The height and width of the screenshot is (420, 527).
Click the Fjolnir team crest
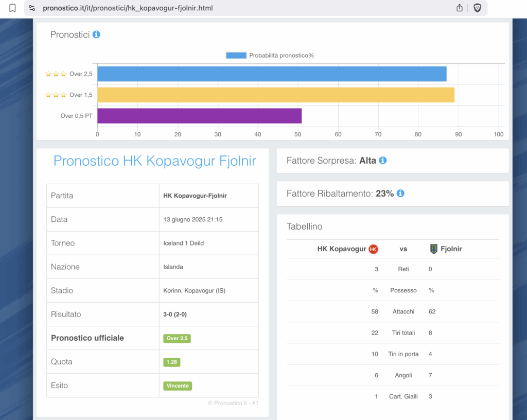(x=433, y=249)
